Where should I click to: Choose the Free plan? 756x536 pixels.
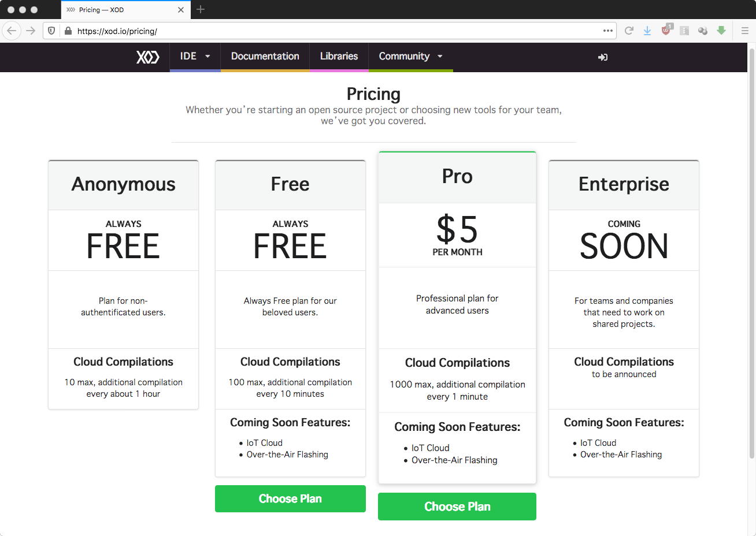(290, 498)
